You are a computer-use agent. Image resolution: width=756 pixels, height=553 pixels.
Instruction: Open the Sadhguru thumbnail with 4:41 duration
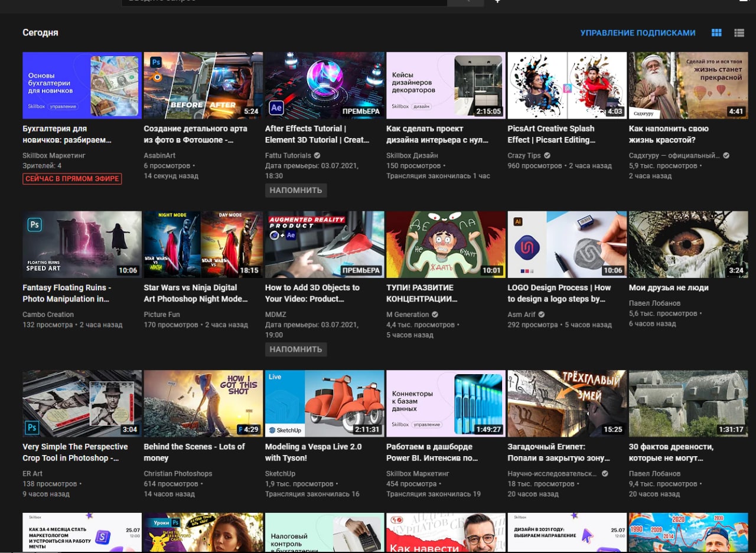coord(689,86)
